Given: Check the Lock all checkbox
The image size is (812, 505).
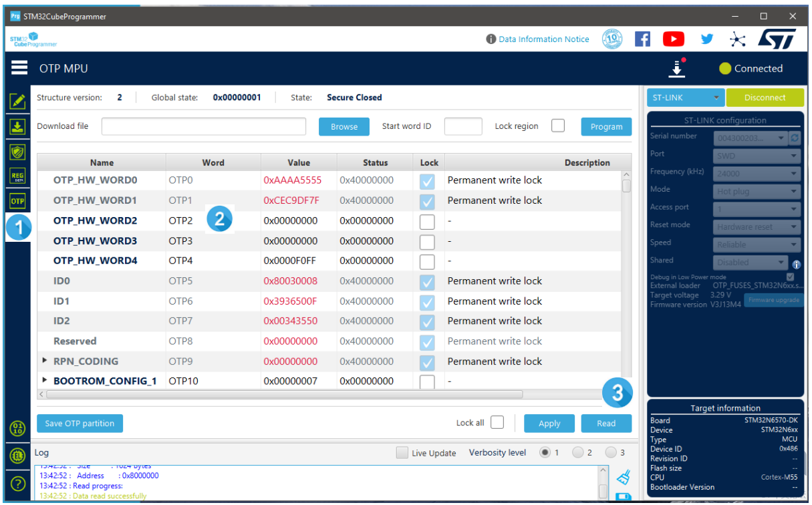Looking at the screenshot, I should pyautogui.click(x=497, y=422).
